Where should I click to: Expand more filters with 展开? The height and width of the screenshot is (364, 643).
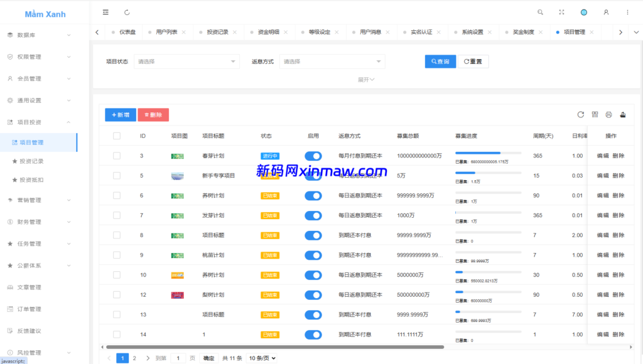[366, 80]
